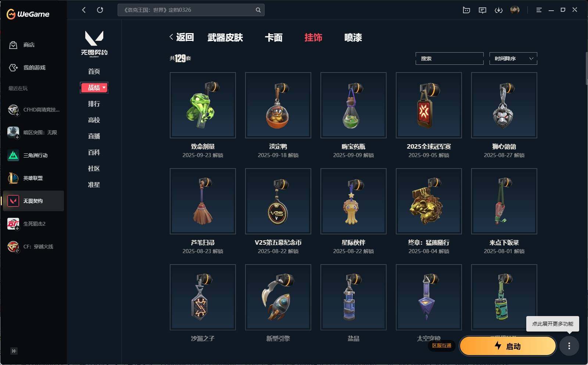The height and width of the screenshot is (365, 588).
Task: Open the three-dot more functions button
Action: click(569, 346)
